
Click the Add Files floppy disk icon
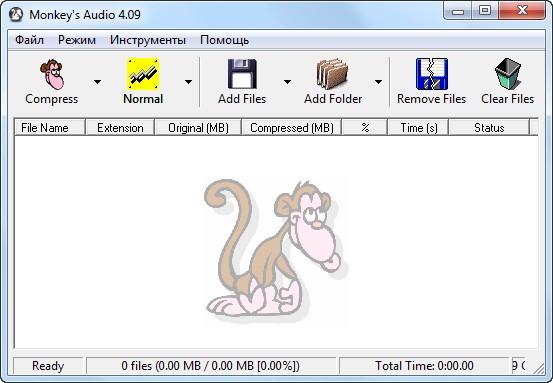[x=242, y=74]
